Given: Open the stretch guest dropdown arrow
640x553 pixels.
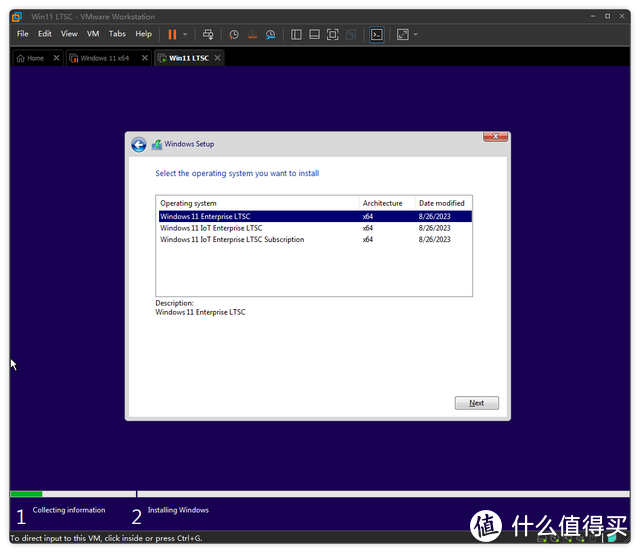Looking at the screenshot, I should coord(416,35).
